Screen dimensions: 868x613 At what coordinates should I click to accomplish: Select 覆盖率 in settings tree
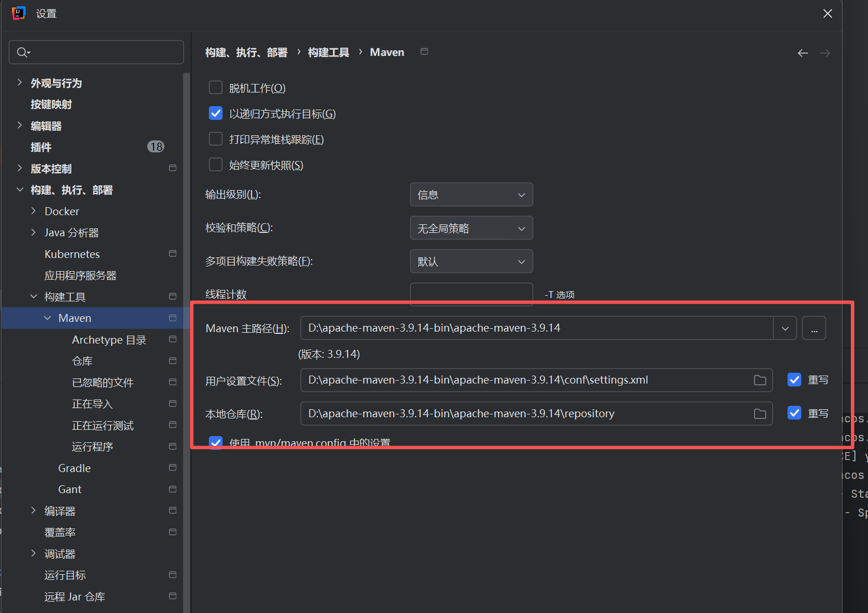pos(60,533)
